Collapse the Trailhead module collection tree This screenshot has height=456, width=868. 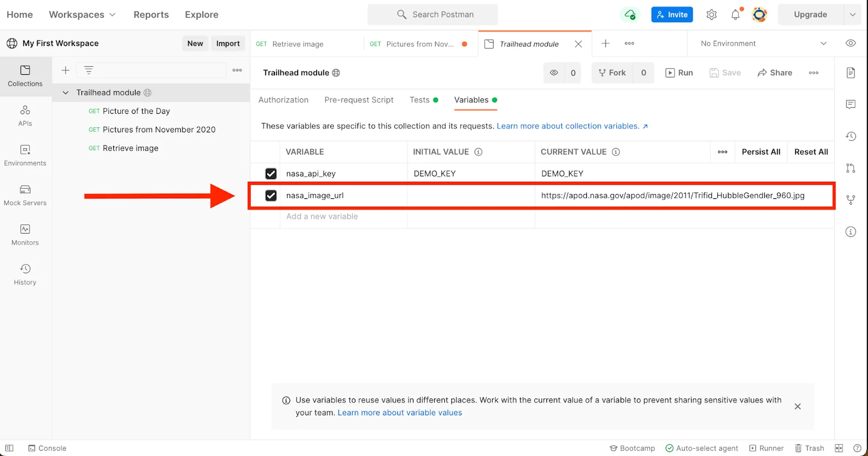[x=66, y=93]
